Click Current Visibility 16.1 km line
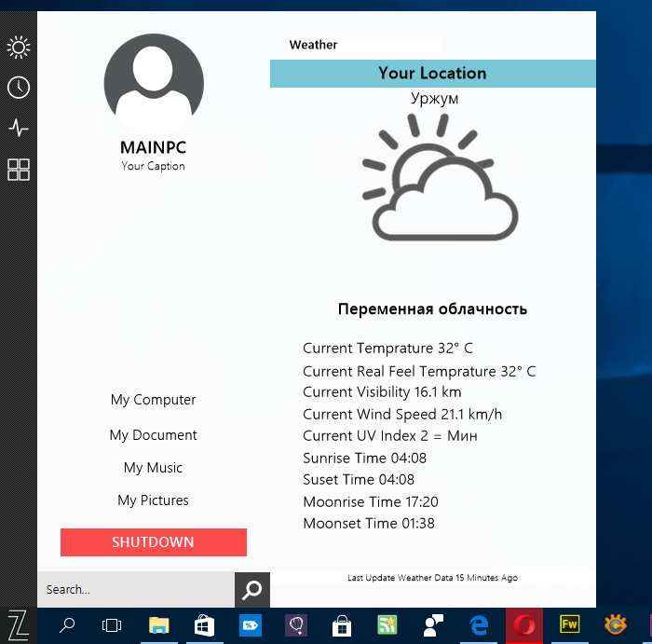This screenshot has width=652, height=644. pyautogui.click(x=382, y=391)
